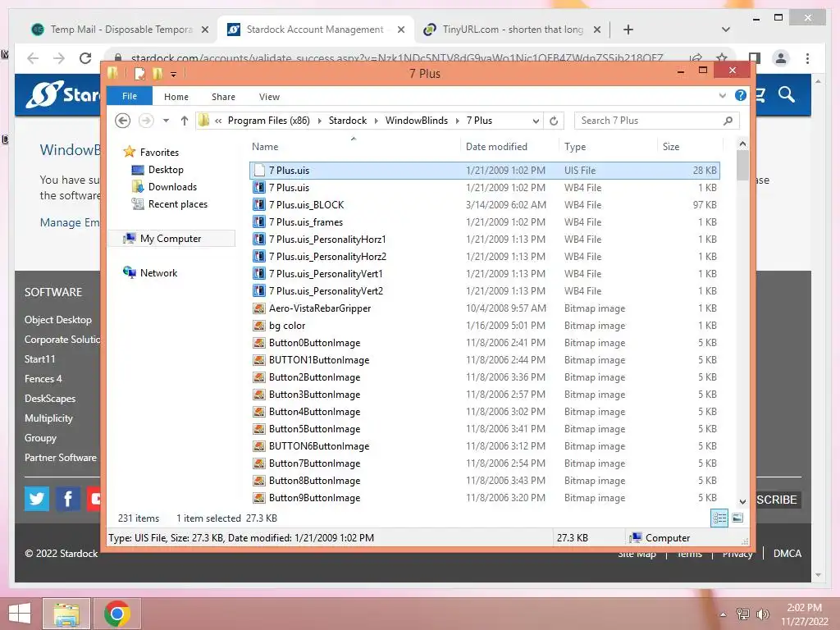
Task: Open Stardock Twitter link icon
Action: pos(37,499)
